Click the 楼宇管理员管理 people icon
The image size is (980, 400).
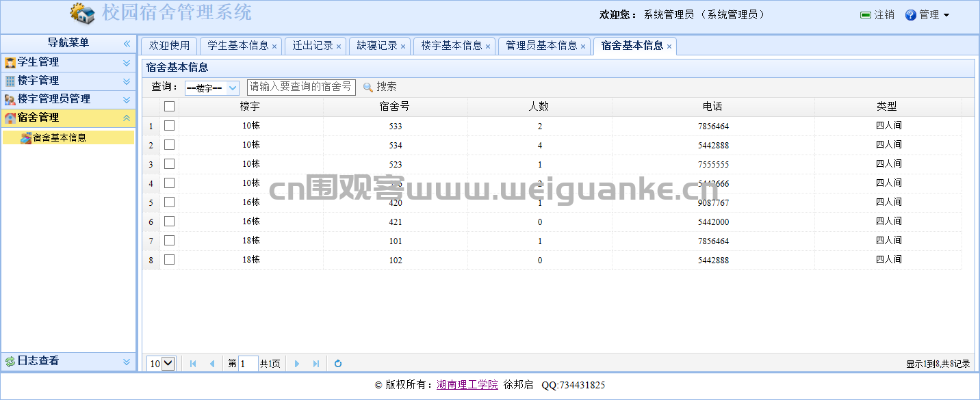coord(10,99)
